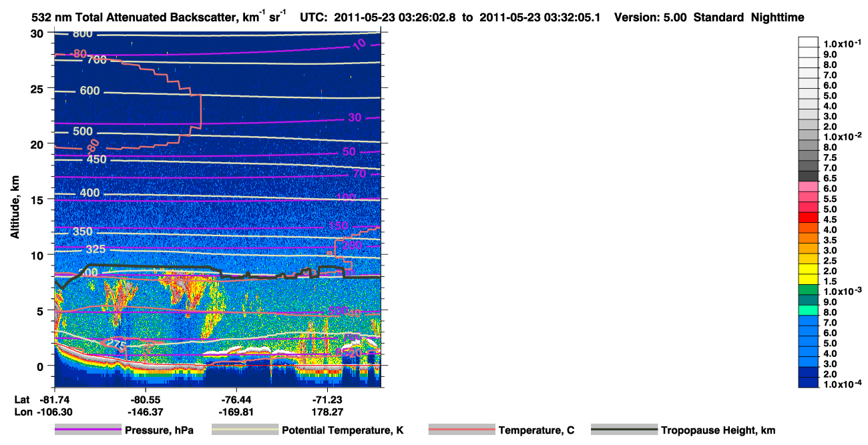Select the end time '2011-05-23 03:32:05.1'

pyautogui.click(x=541, y=18)
